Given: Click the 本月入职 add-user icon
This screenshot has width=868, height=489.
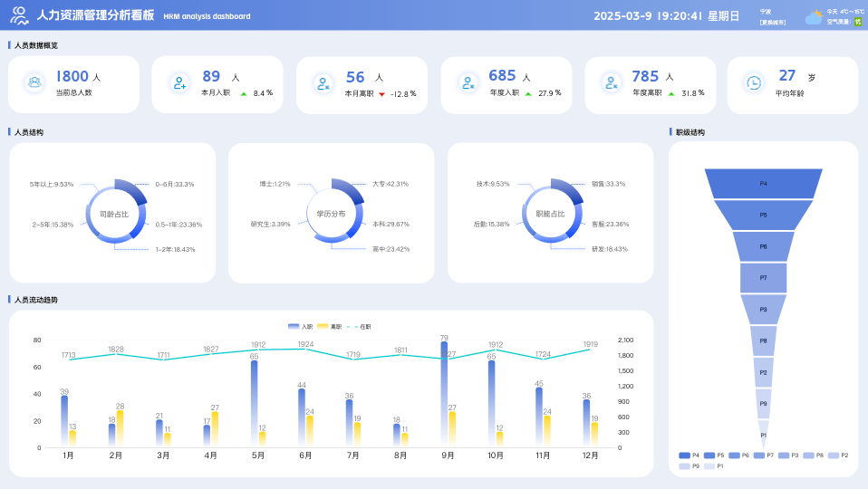Looking at the screenshot, I should [178, 83].
